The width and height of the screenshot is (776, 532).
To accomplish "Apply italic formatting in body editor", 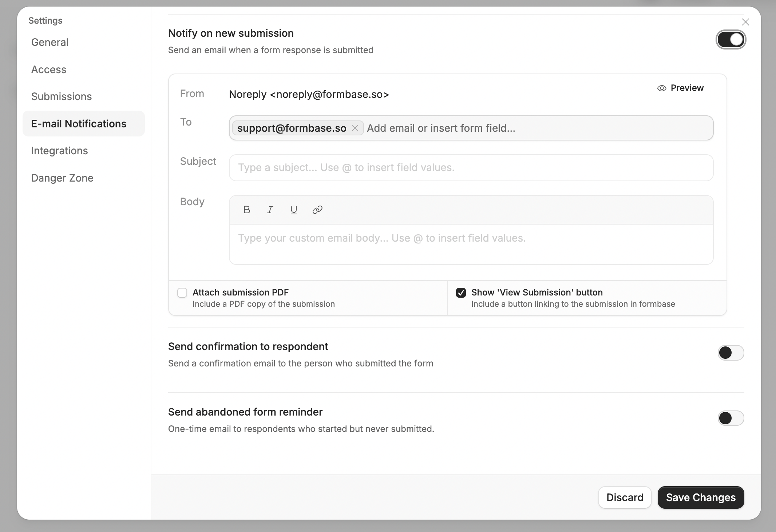I will [270, 210].
